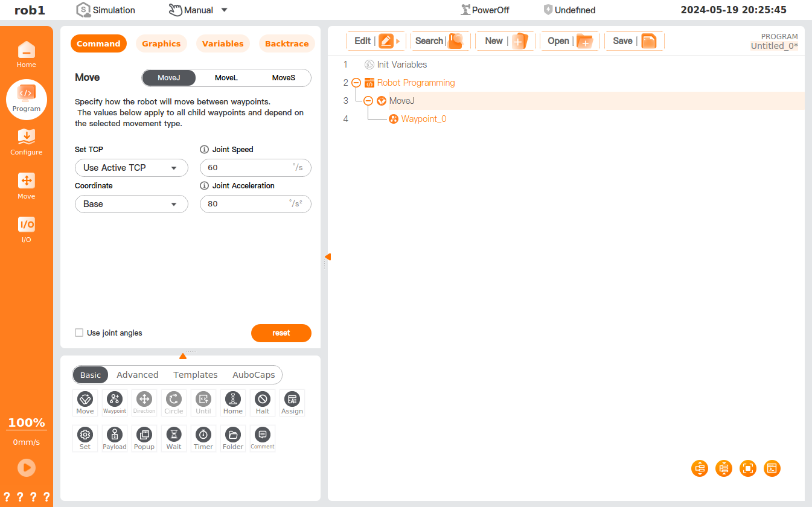Viewport: 812px width, 507px height.
Task: Open the Set TCP dropdown
Action: 131,168
